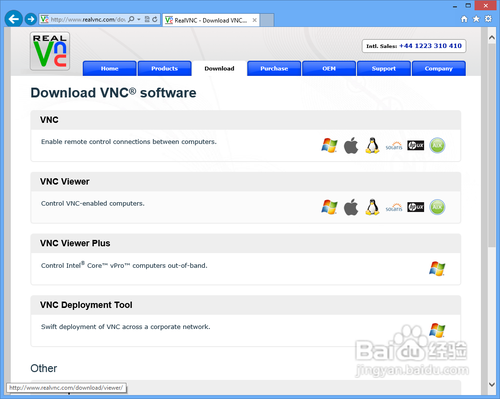Click the Intl. Sales phone number
This screenshot has width=500, height=399.
(x=430, y=46)
